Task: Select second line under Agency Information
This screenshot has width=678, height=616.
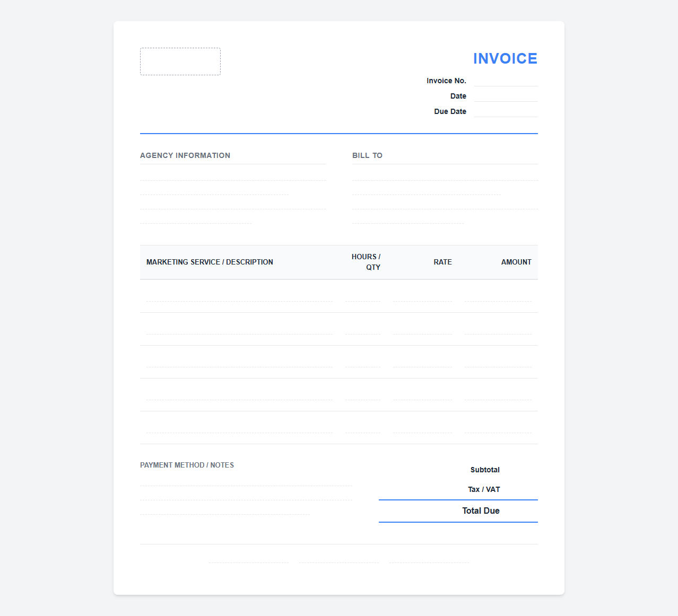Action: click(x=214, y=189)
